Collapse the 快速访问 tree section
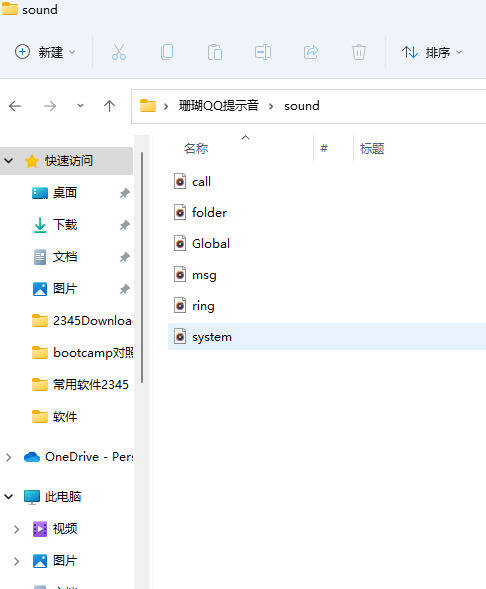 point(9,161)
